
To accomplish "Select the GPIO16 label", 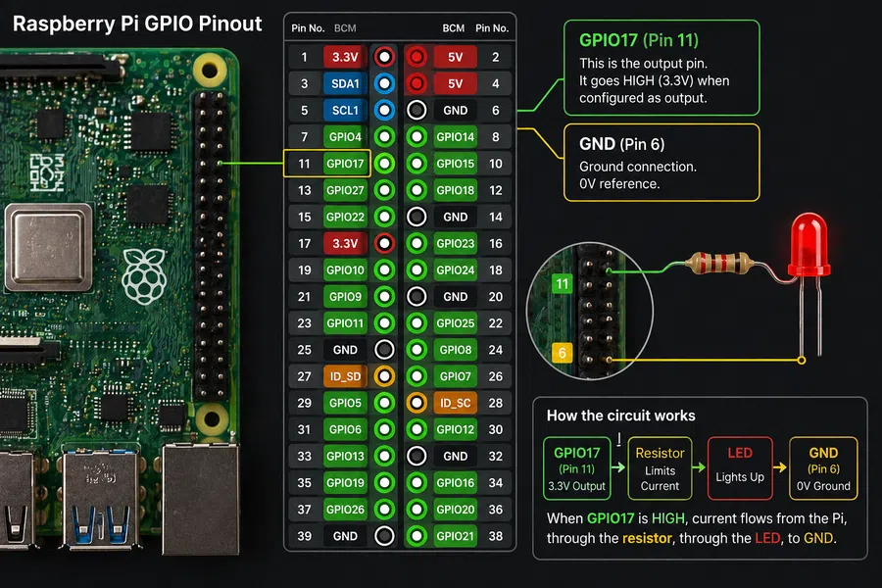I will point(455,483).
